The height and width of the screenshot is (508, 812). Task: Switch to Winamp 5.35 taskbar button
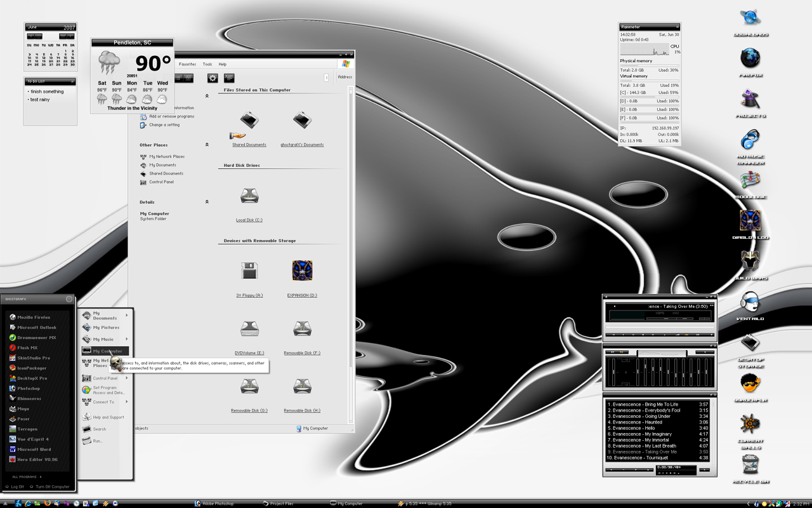[424, 504]
